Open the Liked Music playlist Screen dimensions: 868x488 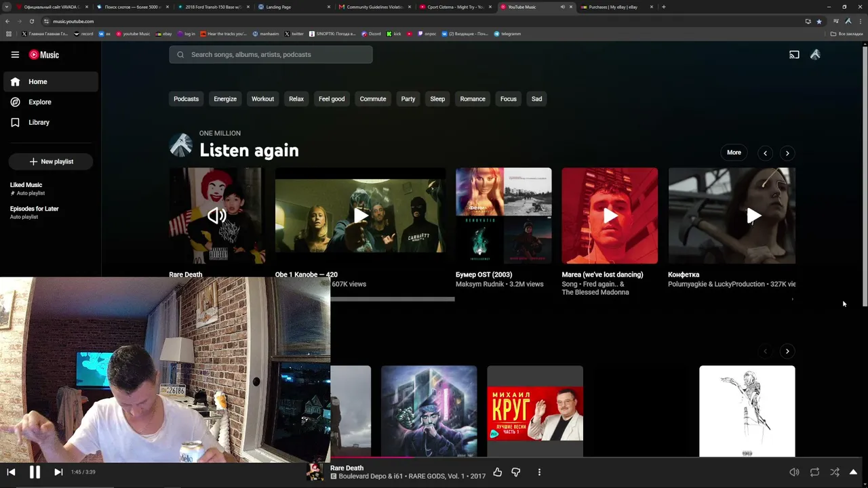pos(51,188)
